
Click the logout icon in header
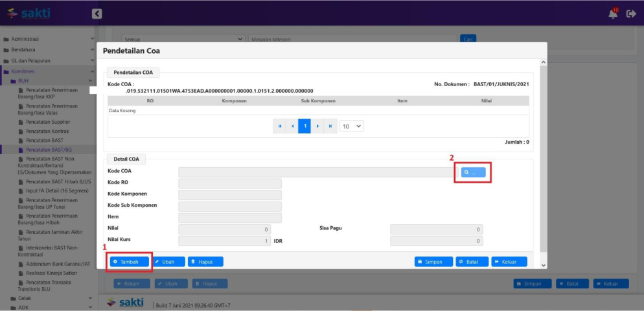[631, 14]
